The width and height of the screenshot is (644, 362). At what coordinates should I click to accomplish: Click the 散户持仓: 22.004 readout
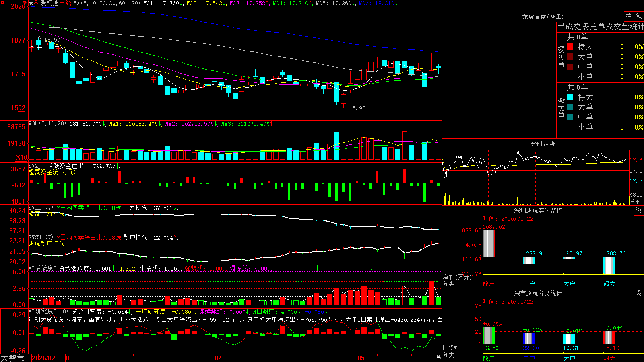[148, 238]
